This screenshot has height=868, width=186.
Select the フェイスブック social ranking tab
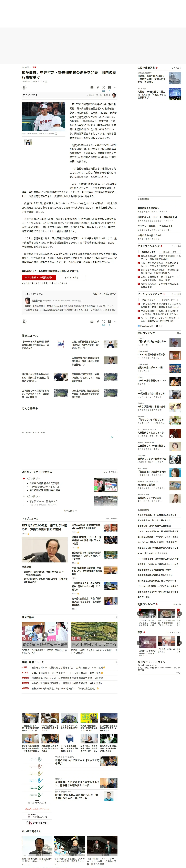pyautogui.click(x=148, y=300)
